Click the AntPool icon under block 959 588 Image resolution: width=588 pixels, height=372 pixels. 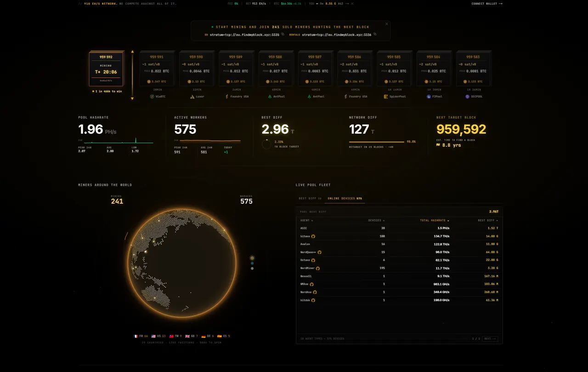(270, 97)
